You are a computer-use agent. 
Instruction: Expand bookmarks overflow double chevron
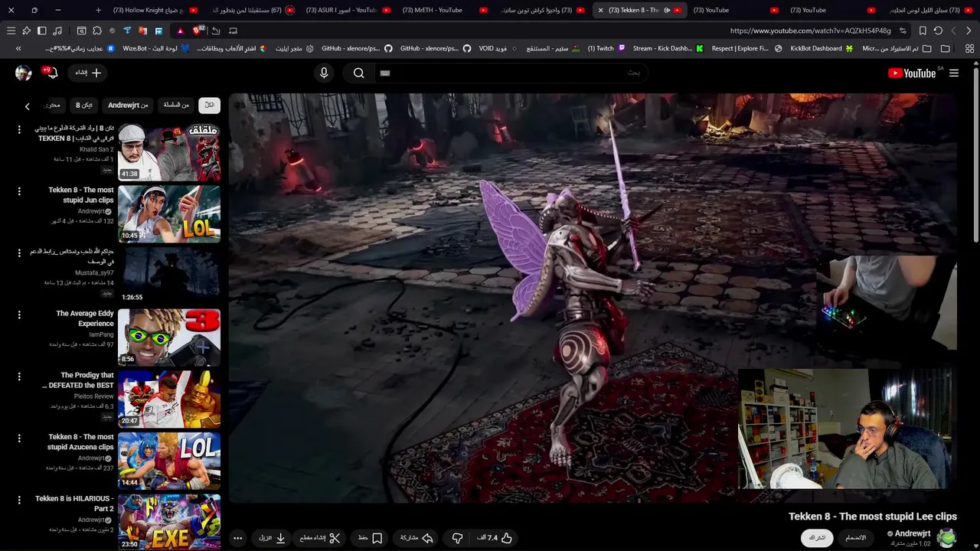tap(18, 48)
